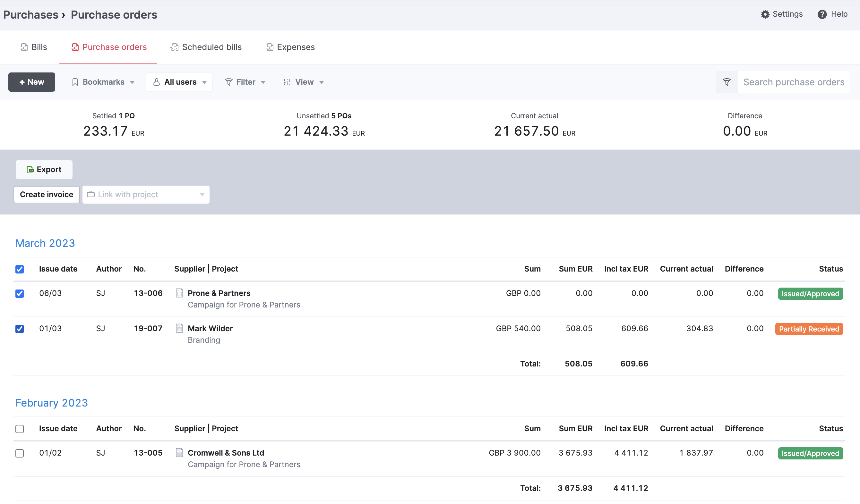Switch to the Bills tab
The height and width of the screenshot is (504, 860).
pyautogui.click(x=33, y=47)
